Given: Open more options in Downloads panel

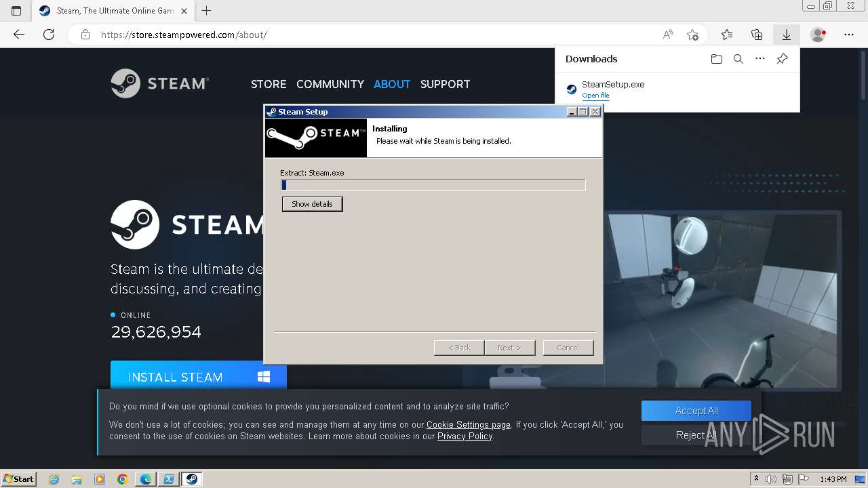Looking at the screenshot, I should (x=760, y=59).
